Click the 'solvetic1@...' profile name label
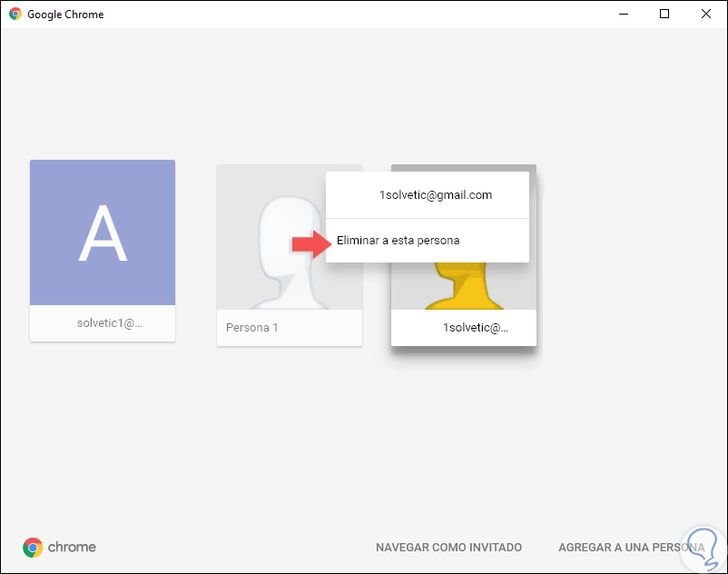Viewport: 728px width, 574px height. coord(110,322)
